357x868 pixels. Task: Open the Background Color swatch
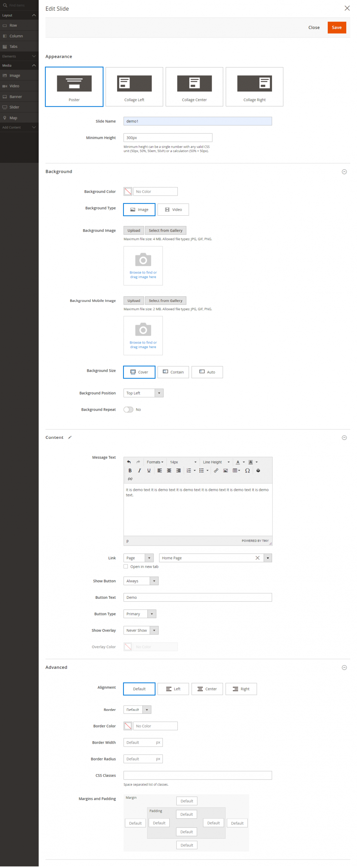128,191
